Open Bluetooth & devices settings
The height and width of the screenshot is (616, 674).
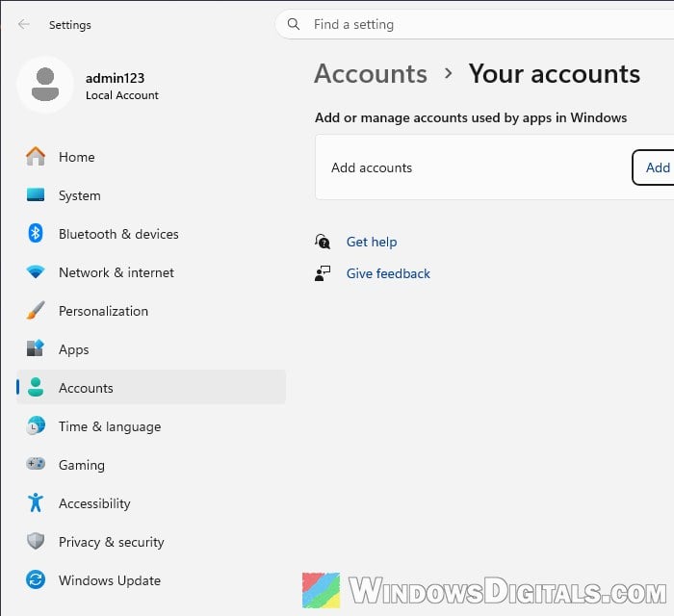click(151, 234)
